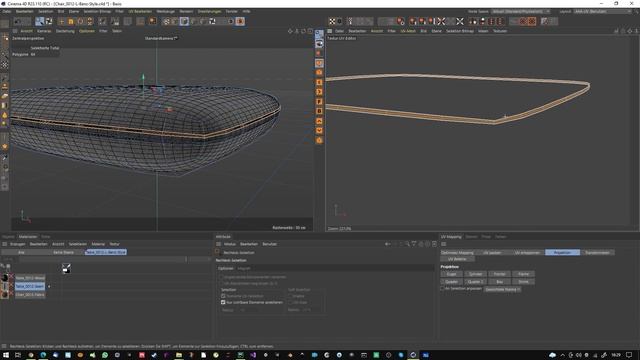Select the 'Alle' material layer tab
This screenshot has height=360, width=640.
tap(21, 252)
